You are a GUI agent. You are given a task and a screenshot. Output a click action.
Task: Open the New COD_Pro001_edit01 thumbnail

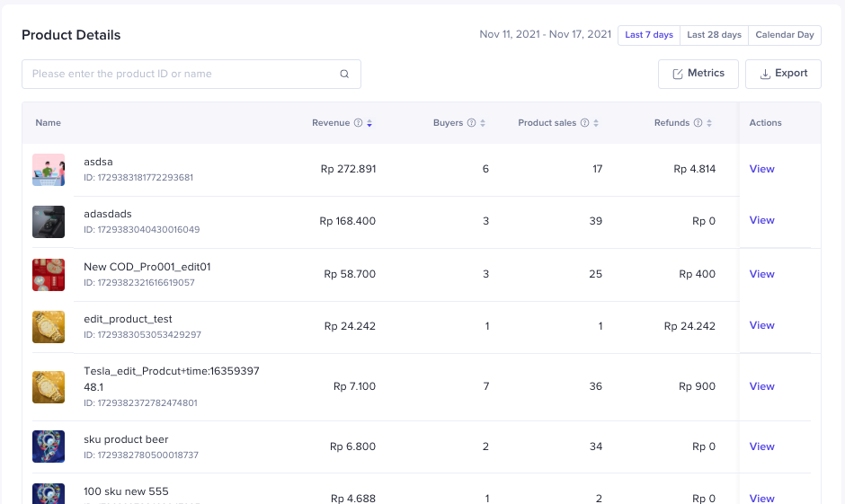tap(49, 274)
